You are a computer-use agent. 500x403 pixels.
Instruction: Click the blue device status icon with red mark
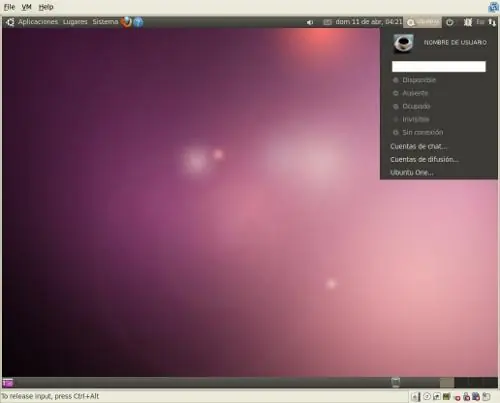tap(476, 397)
